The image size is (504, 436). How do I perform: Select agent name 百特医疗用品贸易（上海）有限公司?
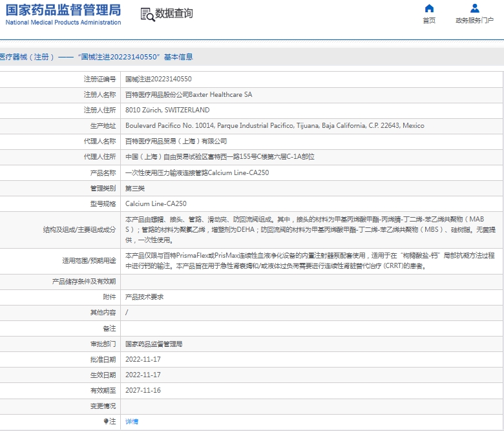(176, 141)
